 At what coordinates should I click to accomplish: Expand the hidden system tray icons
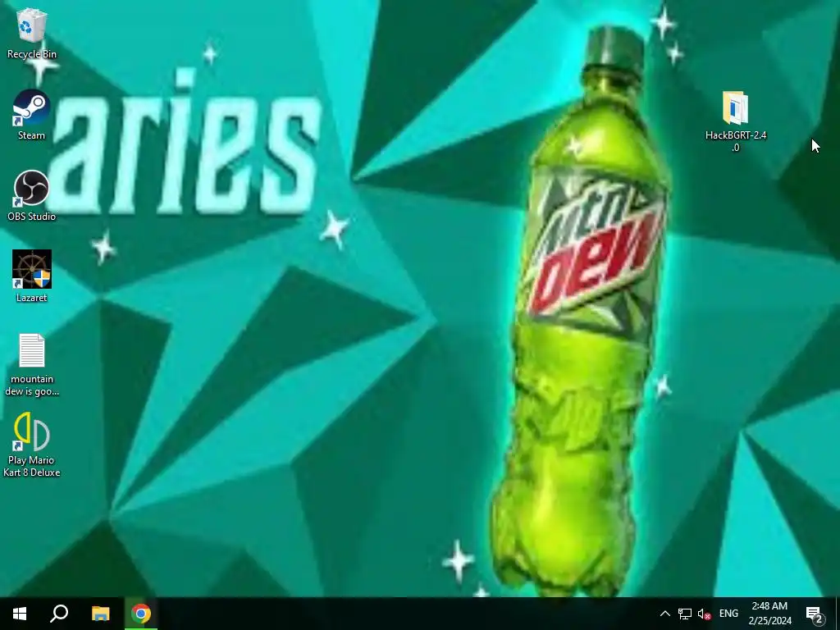(664, 614)
